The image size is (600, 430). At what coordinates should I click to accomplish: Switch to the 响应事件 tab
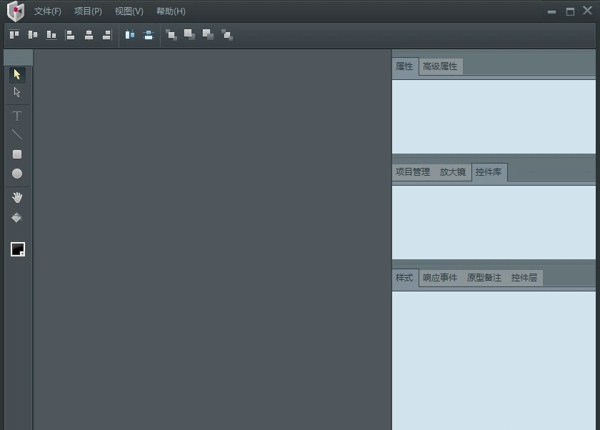[x=439, y=277]
